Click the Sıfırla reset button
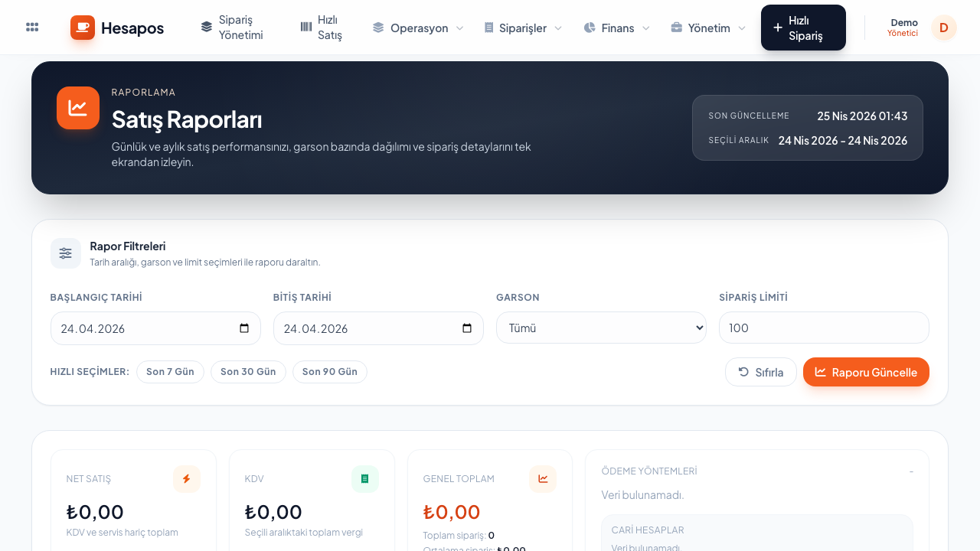 coord(761,372)
